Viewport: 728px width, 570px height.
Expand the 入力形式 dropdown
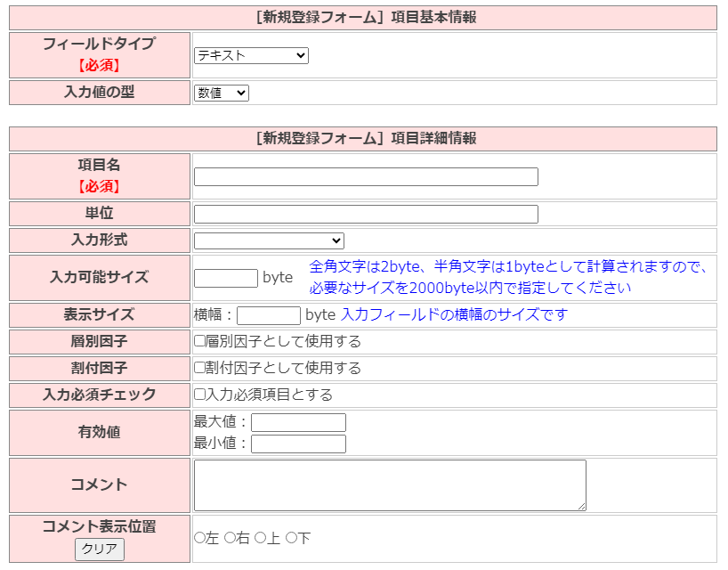[269, 240]
